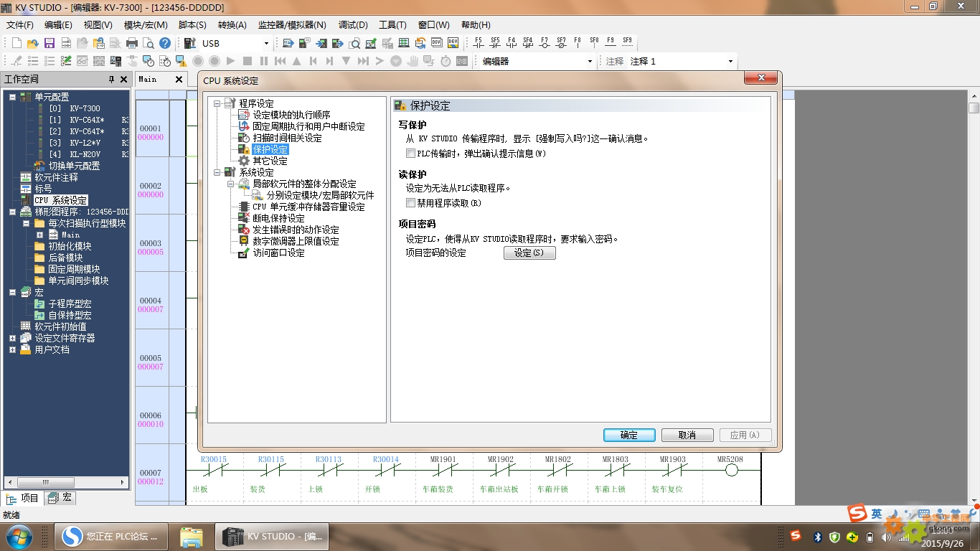Click the New project icon
980x551 pixels.
pyautogui.click(x=17, y=43)
